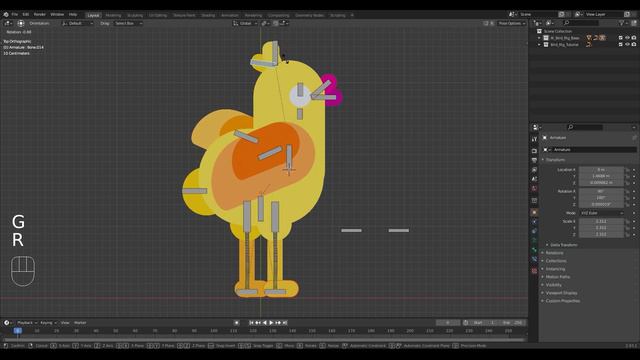Viewport: 640px width, 360px height.
Task: Open the Tool tab in Properties
Action: tap(534, 140)
